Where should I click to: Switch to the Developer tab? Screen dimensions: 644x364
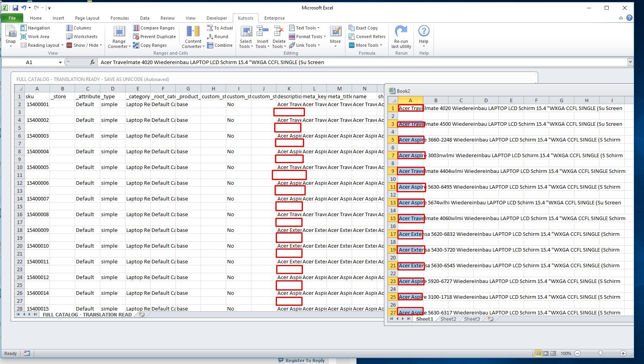click(217, 18)
